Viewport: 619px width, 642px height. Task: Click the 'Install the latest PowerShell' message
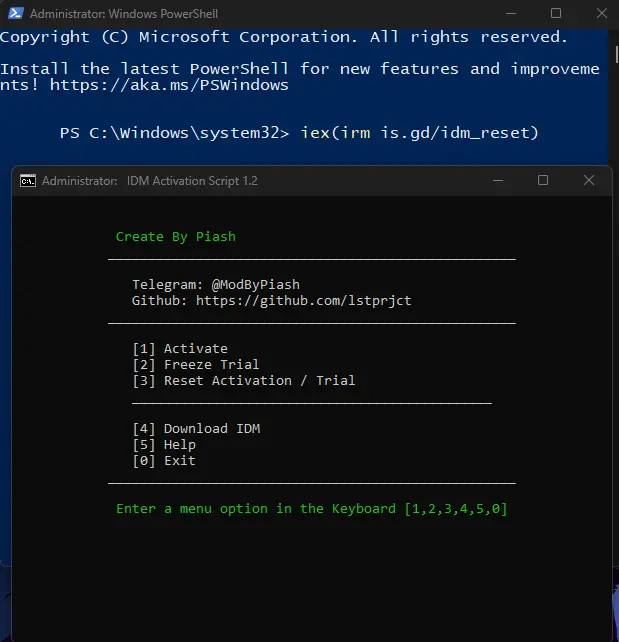coord(300,77)
